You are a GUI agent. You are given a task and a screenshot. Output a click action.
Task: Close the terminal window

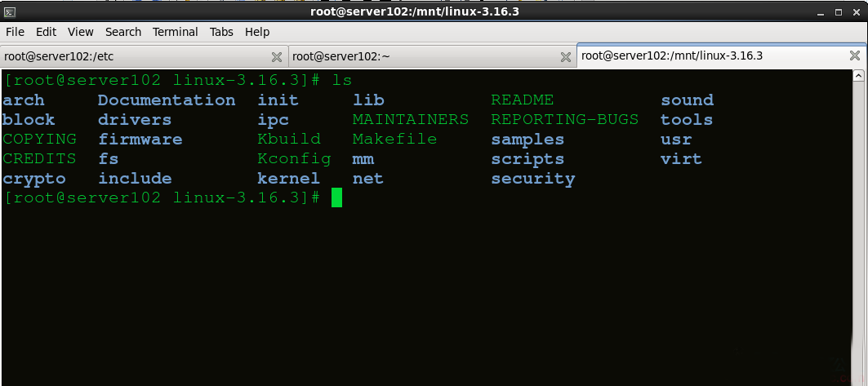(x=855, y=11)
